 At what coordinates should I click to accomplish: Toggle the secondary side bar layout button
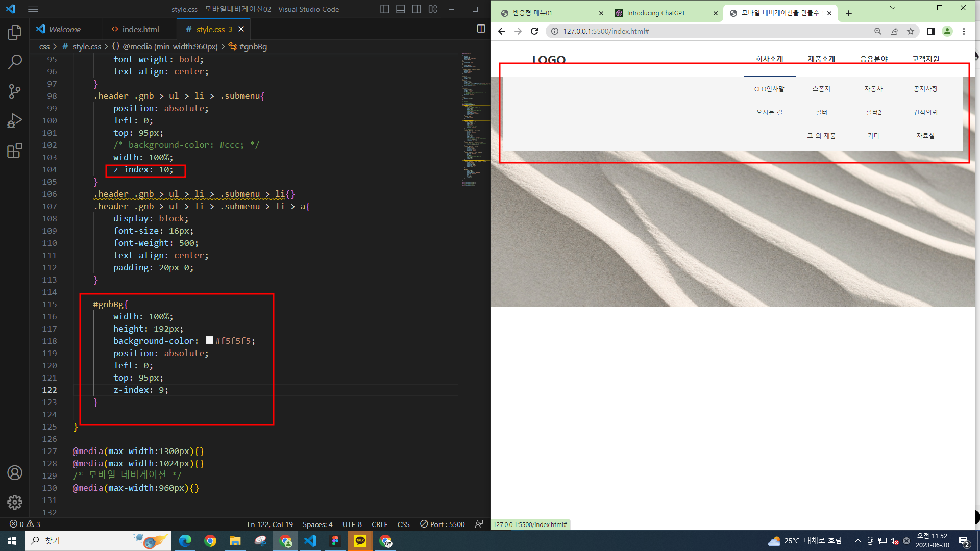[416, 9]
